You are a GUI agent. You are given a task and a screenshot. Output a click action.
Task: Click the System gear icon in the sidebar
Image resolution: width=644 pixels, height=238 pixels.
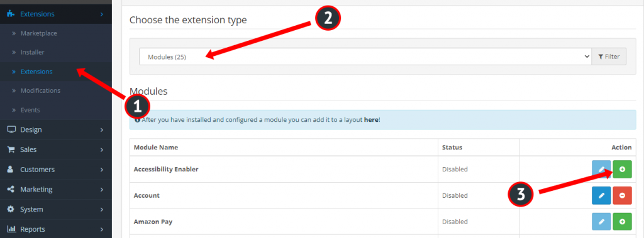tap(11, 209)
